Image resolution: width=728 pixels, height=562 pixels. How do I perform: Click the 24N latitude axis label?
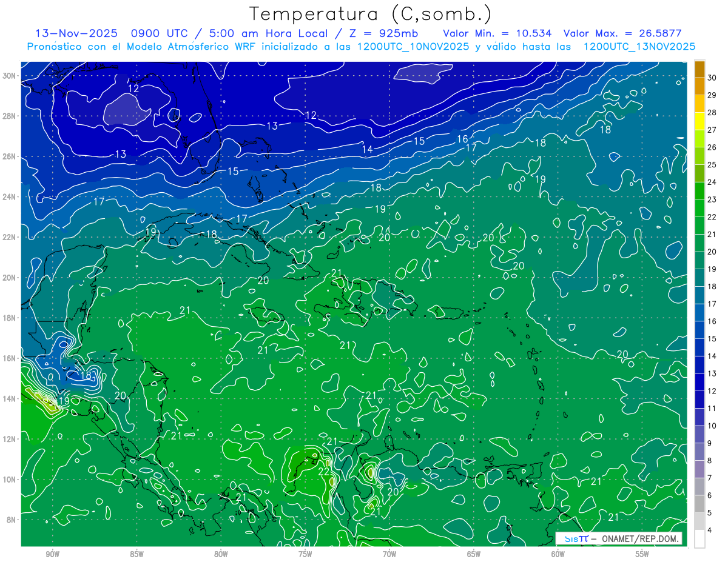tap(10, 197)
